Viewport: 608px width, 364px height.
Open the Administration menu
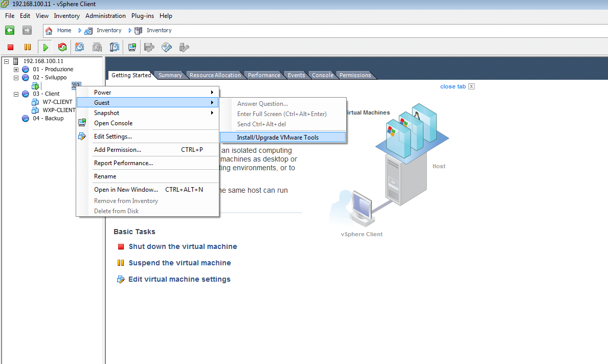(x=105, y=16)
